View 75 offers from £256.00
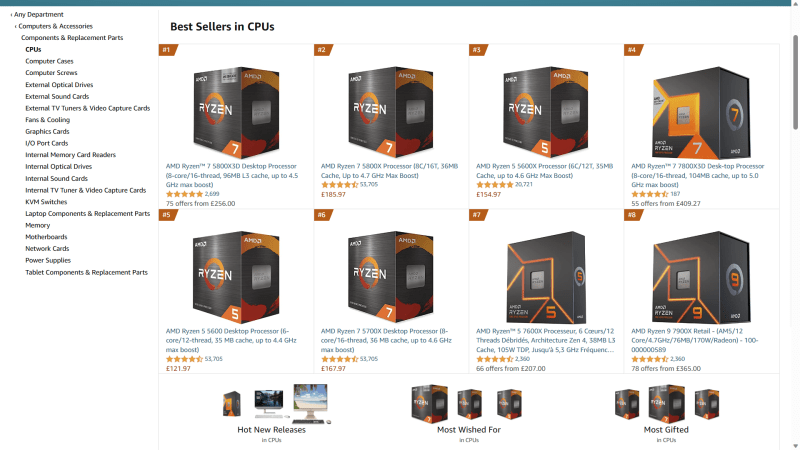 201,203
